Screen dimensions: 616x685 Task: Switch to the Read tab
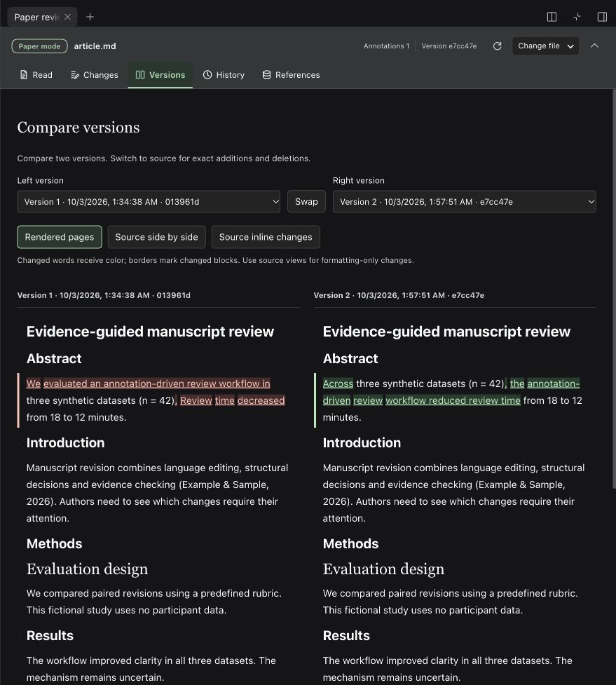pos(36,75)
